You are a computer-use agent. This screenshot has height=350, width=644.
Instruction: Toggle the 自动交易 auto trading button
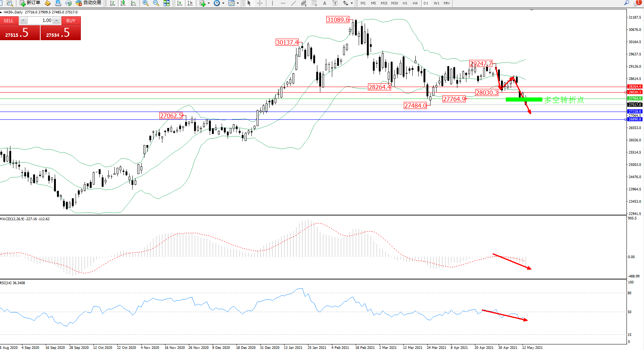pos(89,3)
